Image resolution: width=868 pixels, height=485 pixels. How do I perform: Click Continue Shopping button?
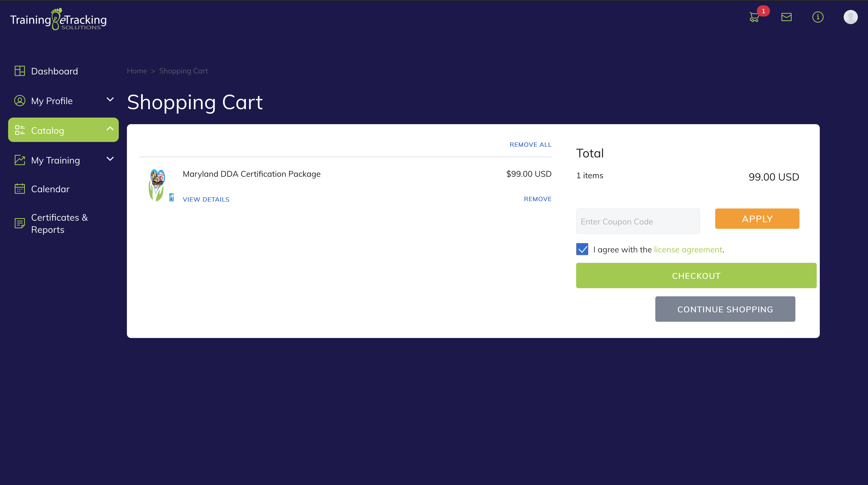pos(725,309)
